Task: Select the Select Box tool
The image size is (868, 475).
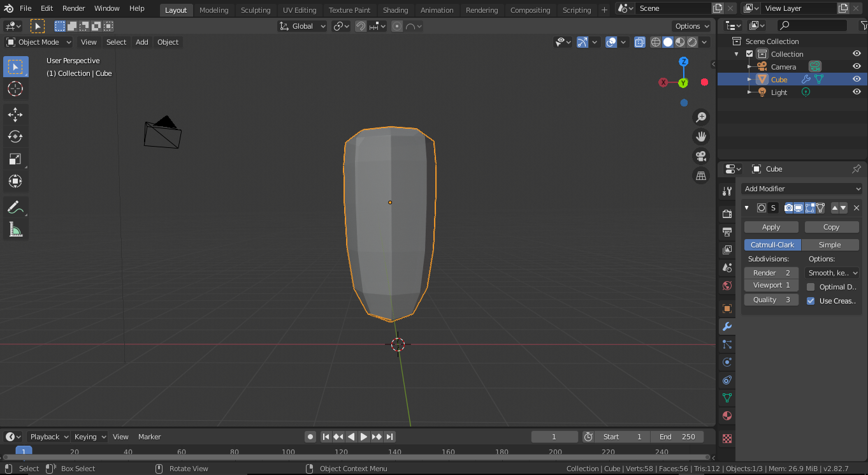Action: pos(15,66)
